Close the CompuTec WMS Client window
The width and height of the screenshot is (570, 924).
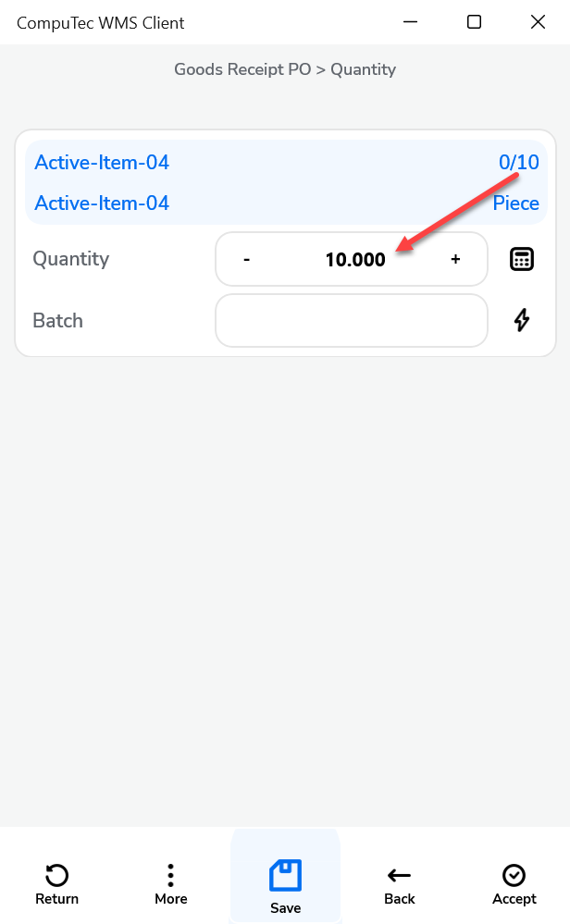click(x=538, y=22)
